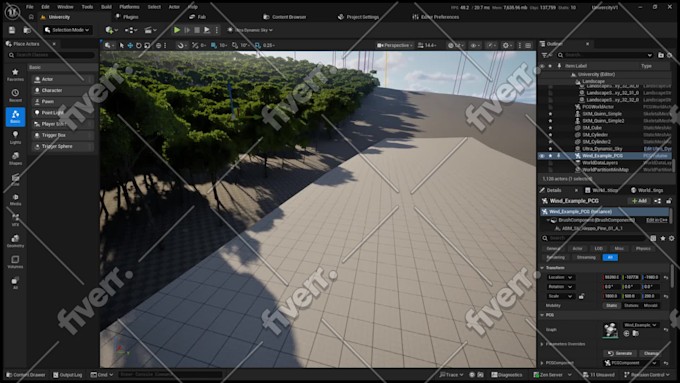Select the Geometry category in Place Actors
Image resolution: width=680 pixels, height=383 pixels.
tap(15, 241)
